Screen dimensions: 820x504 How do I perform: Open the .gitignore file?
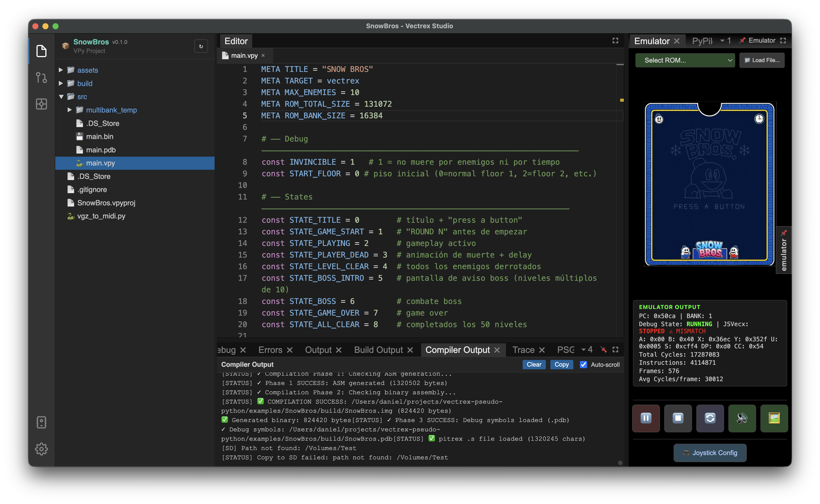(92, 189)
